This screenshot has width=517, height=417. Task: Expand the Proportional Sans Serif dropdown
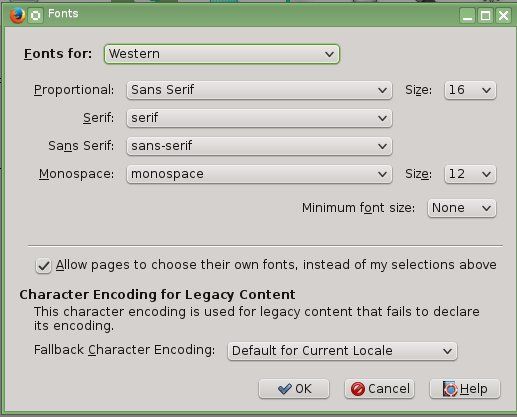[259, 90]
